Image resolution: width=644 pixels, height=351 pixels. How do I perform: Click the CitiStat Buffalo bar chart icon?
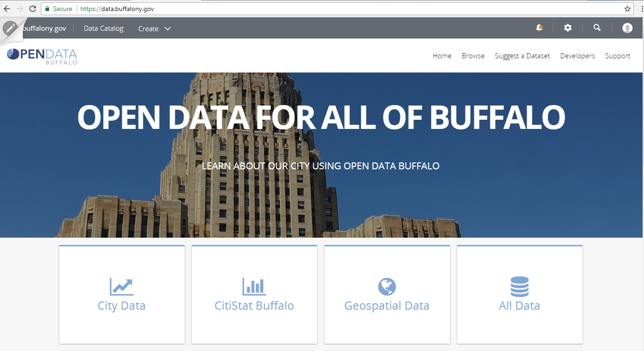[254, 287]
